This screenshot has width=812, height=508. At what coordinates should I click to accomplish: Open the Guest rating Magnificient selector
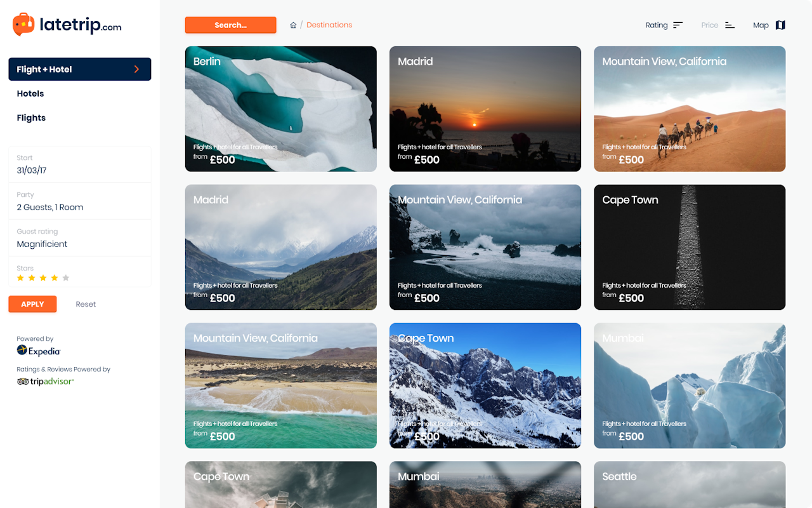80,238
